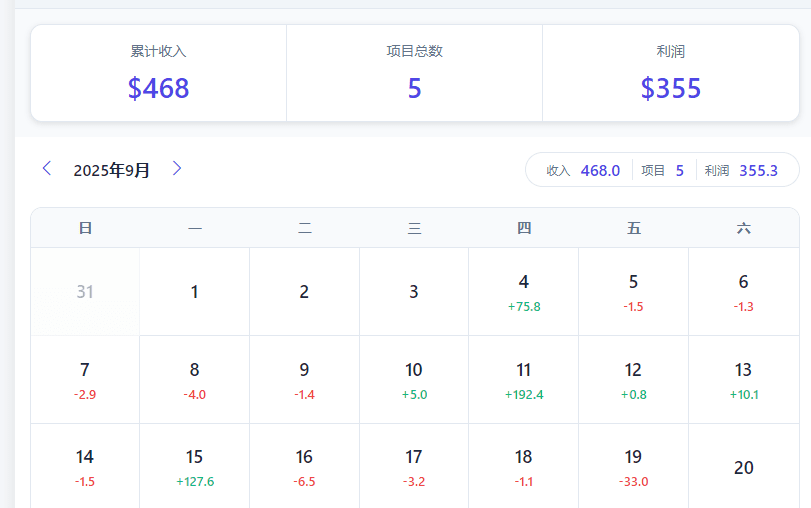811x508 pixels.
Task: Open the 项目总数 5 summary card
Action: coord(414,74)
